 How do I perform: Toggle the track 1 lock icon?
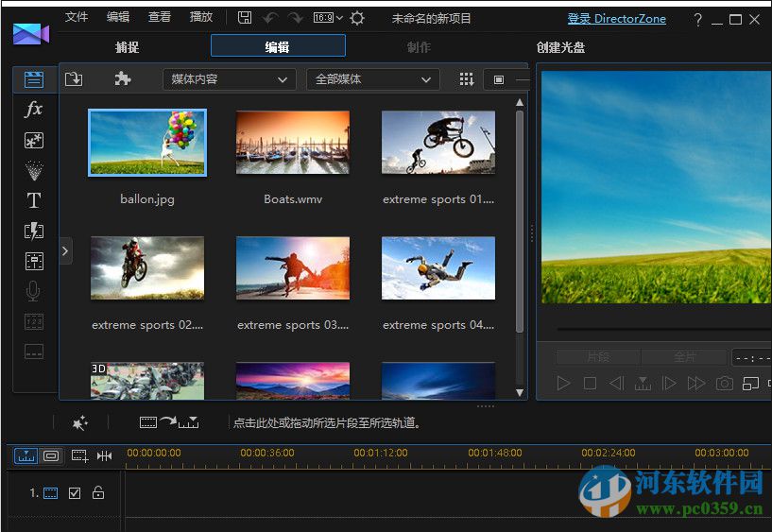98,493
